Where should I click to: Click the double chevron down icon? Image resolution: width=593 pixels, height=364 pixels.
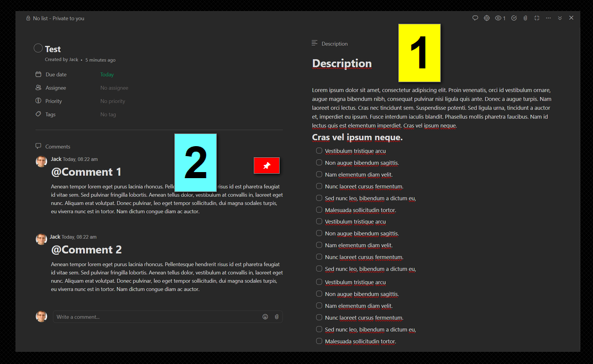coord(560,18)
